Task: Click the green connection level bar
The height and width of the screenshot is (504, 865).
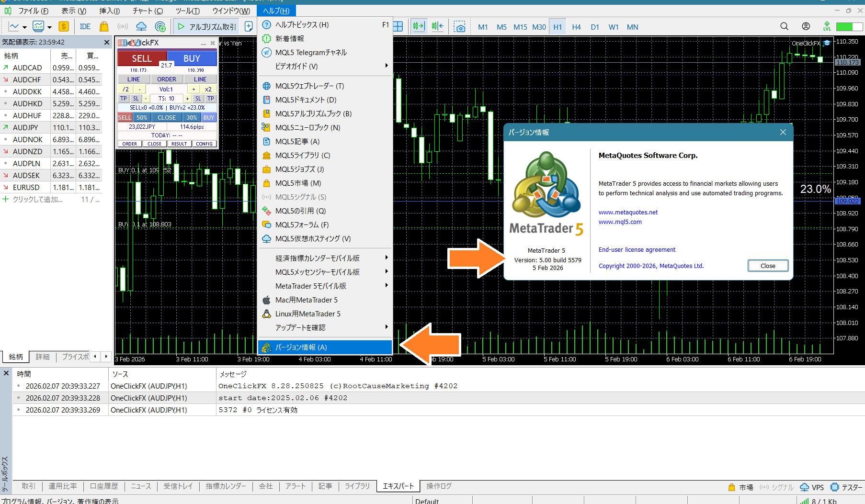Action: click(x=847, y=27)
